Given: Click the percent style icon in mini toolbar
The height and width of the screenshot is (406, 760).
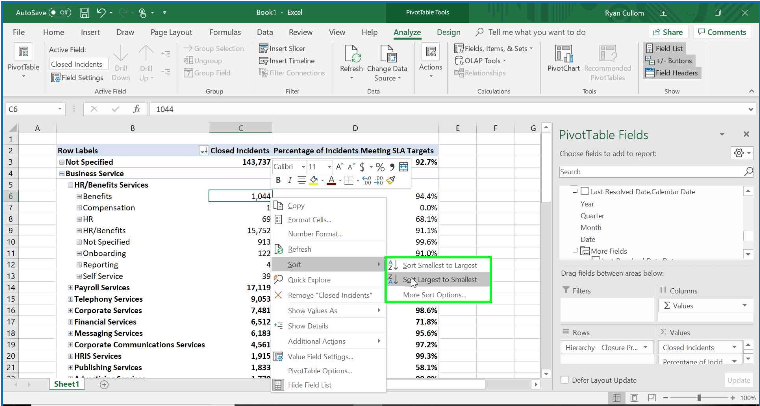Looking at the screenshot, I should (380, 167).
